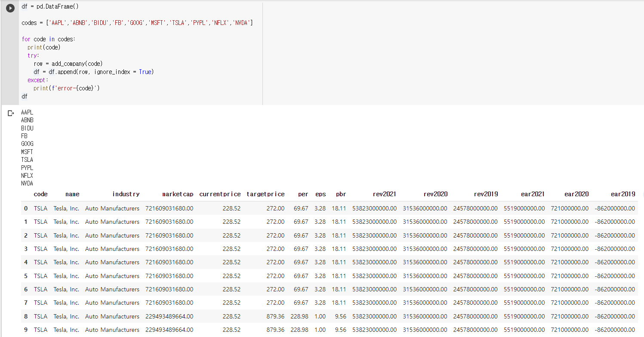This screenshot has height=337, width=644.
Task: Click the 'ear2021' column header
Action: coord(533,194)
